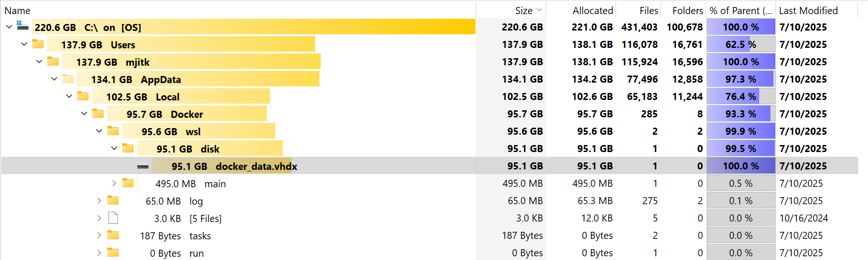Expand the main folder
868x260 pixels.
click(114, 184)
